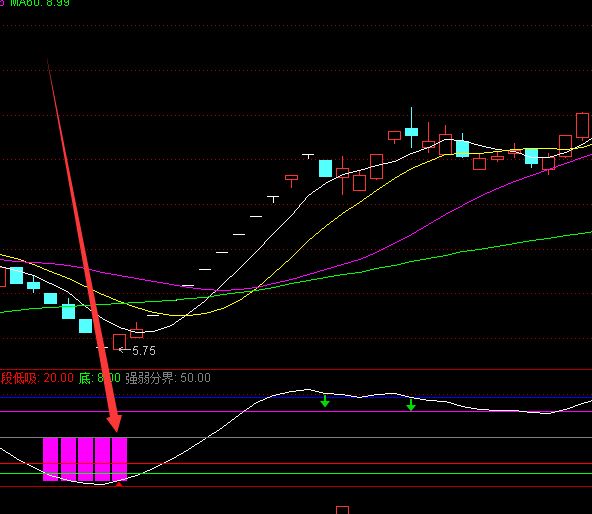Click the T-shaped limit-up candle at rally top
This screenshot has height=514, width=592.
308,156
